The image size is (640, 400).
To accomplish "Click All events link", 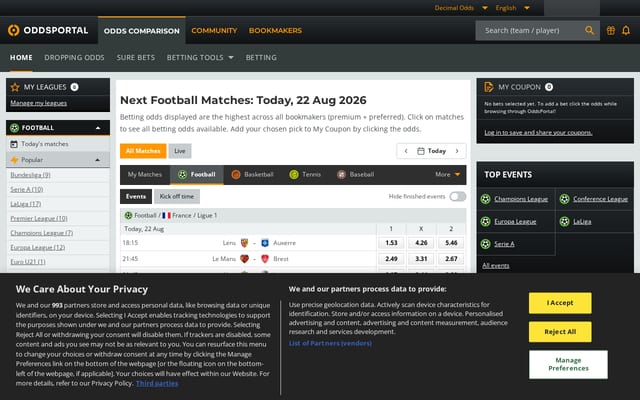I will coord(496,266).
